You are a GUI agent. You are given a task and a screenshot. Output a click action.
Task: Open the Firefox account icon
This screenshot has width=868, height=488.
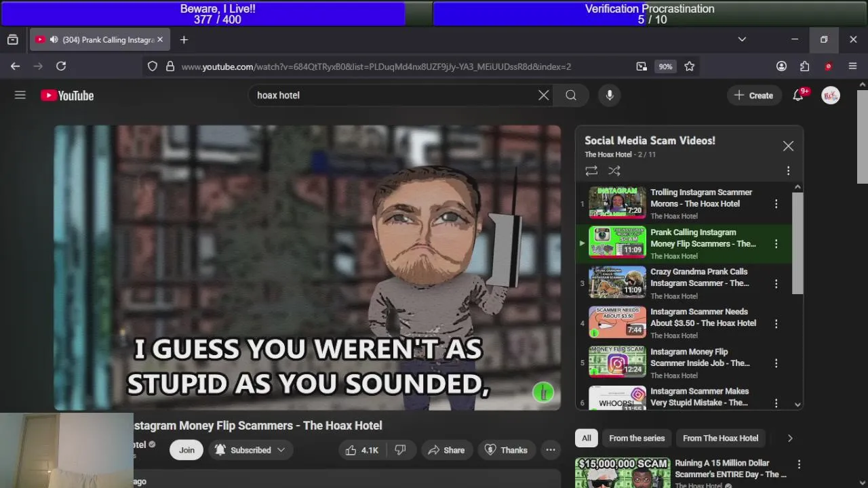781,66
